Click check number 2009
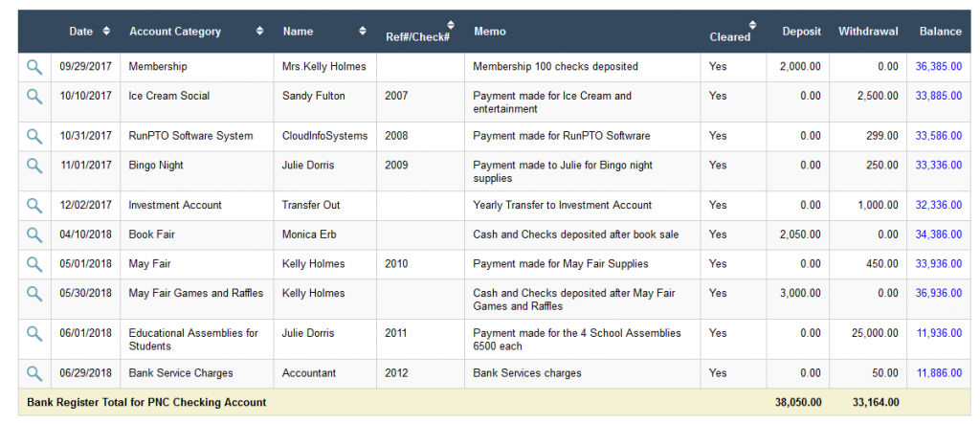The height and width of the screenshot is (424, 980). pos(396,165)
